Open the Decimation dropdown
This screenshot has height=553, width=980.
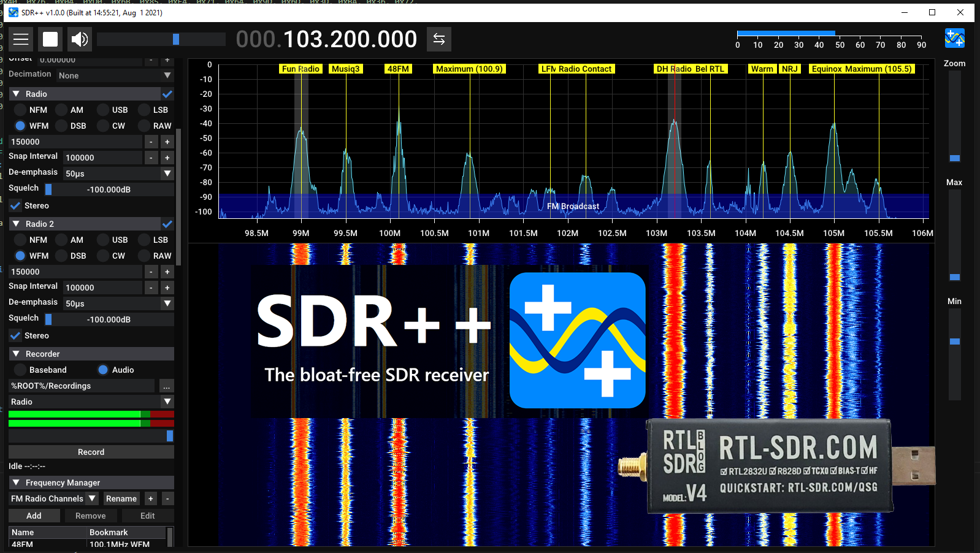pos(115,75)
